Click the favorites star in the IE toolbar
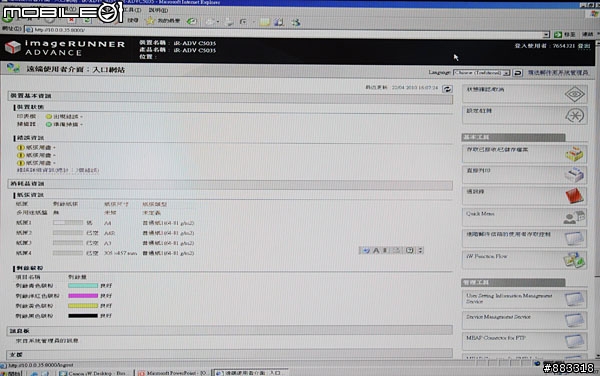 click(x=150, y=21)
